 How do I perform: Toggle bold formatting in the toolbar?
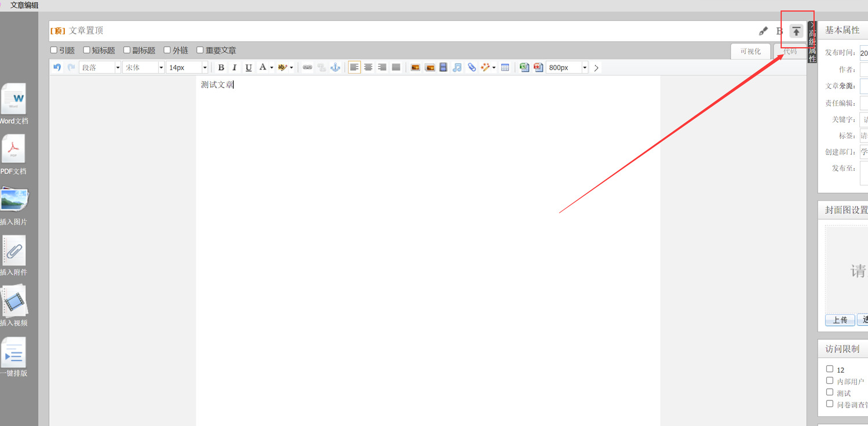click(221, 68)
